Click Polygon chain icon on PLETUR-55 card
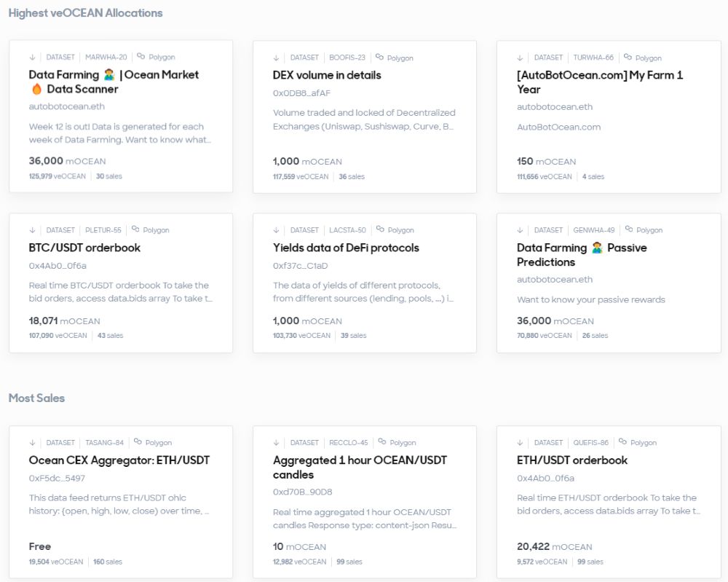This screenshot has width=728, height=582. [x=135, y=229]
